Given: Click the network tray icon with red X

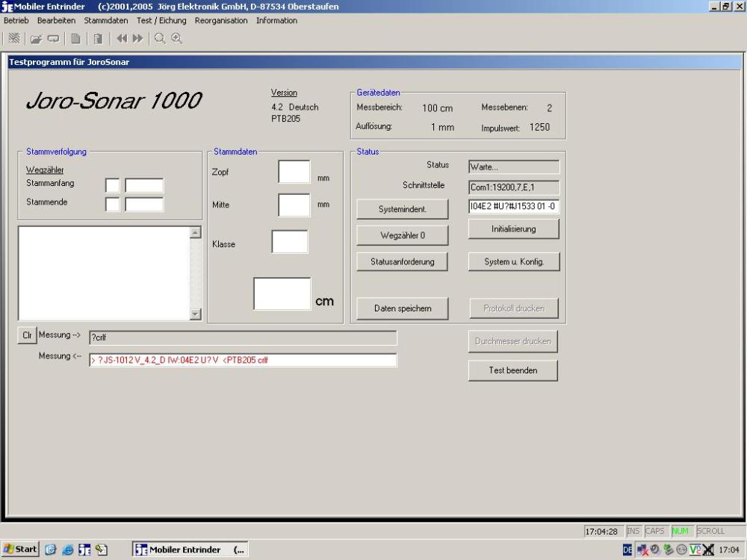Looking at the screenshot, I should click(x=642, y=550).
